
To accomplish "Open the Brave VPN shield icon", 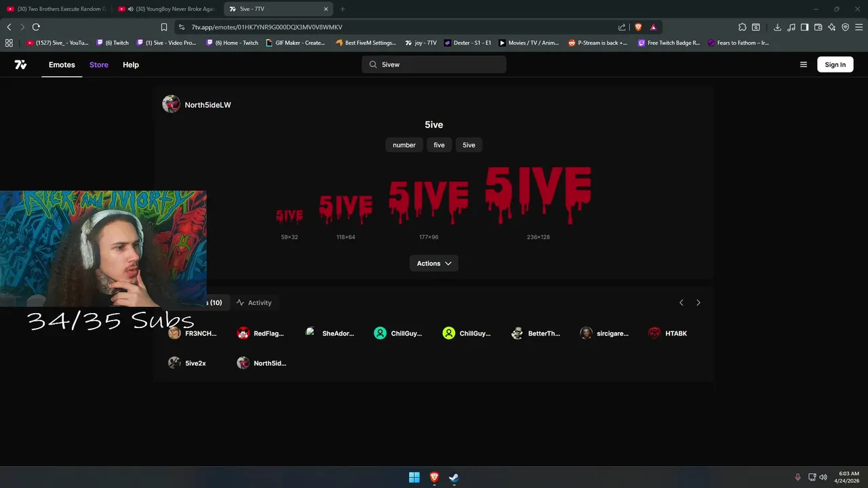I will pos(845,27).
